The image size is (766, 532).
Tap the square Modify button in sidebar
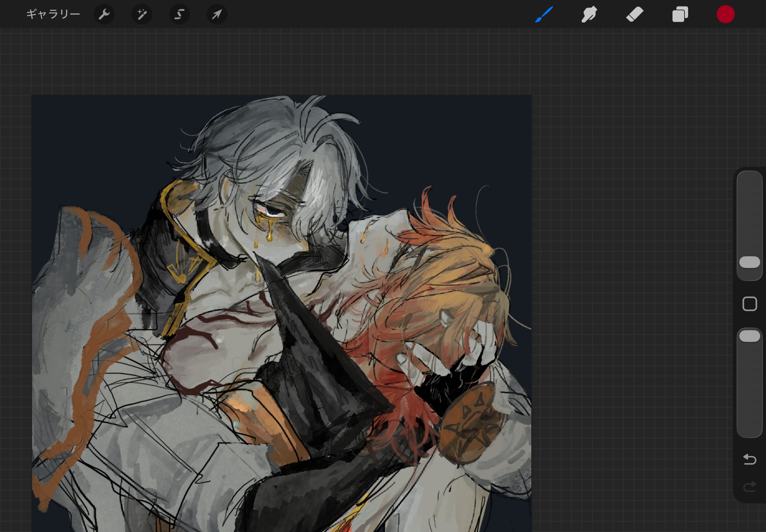(x=750, y=304)
